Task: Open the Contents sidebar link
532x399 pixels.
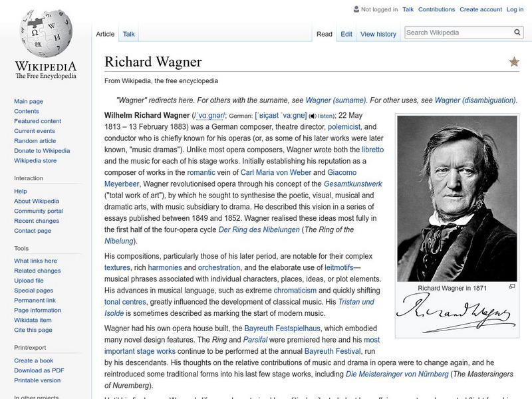Action: pos(27,111)
